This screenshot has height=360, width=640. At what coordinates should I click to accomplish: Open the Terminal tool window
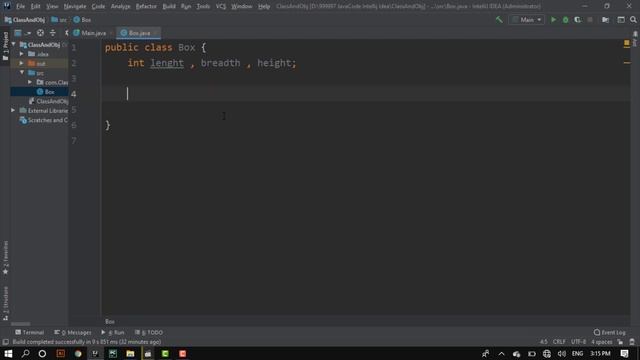click(x=29, y=332)
